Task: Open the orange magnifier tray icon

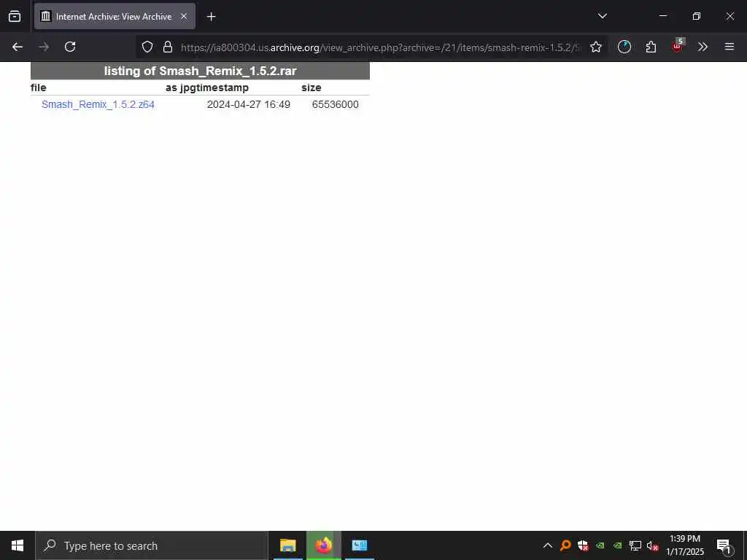Action: point(565,545)
